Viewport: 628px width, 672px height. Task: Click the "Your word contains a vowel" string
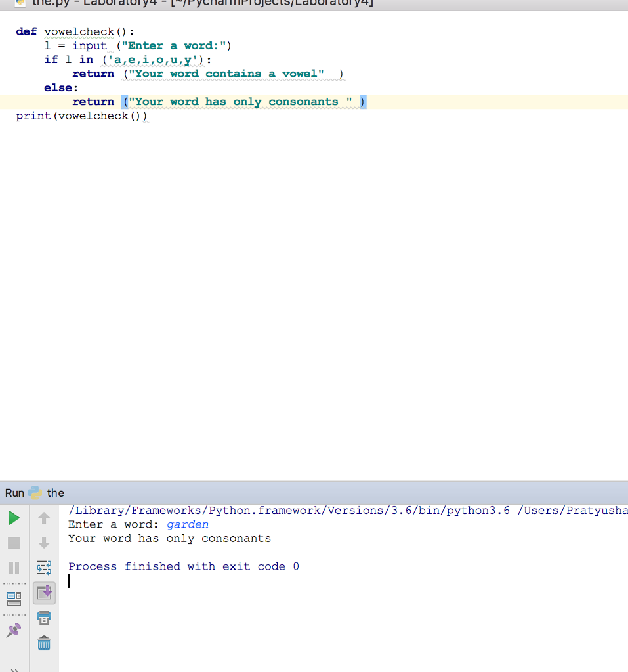(226, 73)
